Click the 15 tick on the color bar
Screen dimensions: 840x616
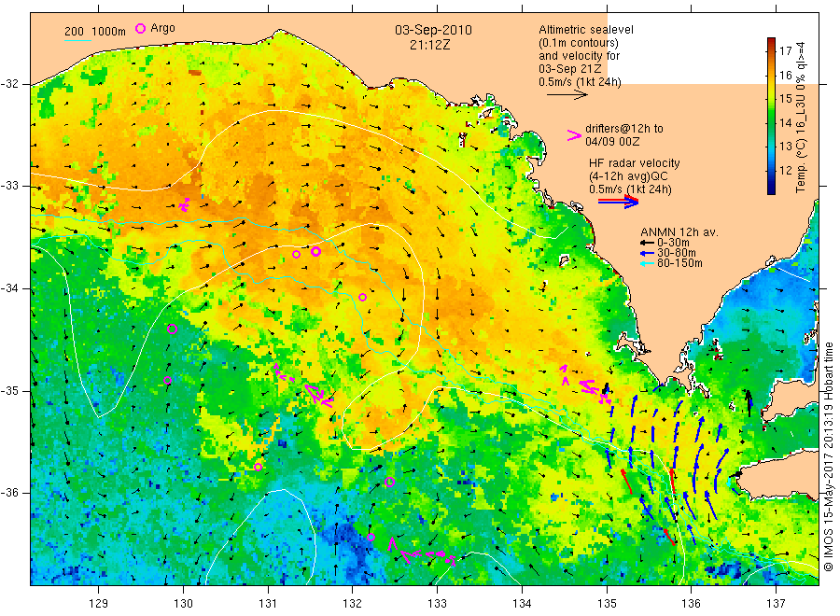coord(785,99)
